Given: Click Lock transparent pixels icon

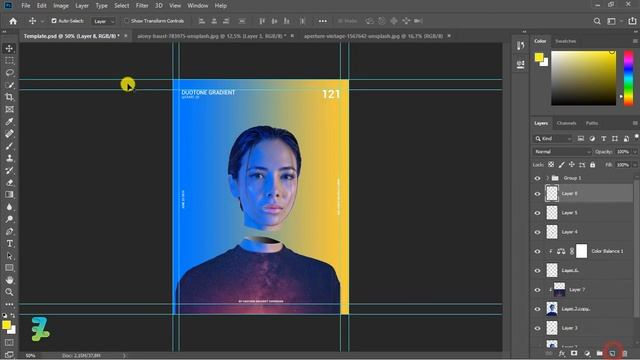Looking at the screenshot, I should tap(551, 164).
